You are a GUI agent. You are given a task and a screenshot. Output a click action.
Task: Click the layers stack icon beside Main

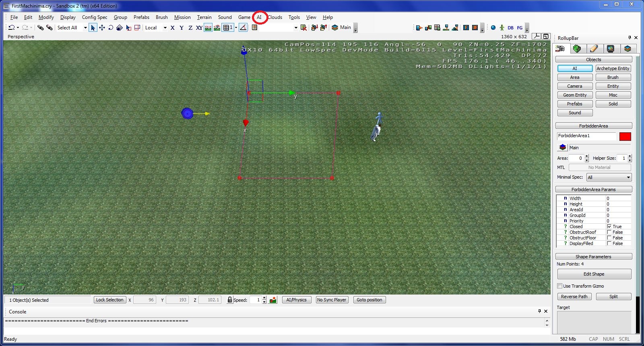click(x=335, y=27)
